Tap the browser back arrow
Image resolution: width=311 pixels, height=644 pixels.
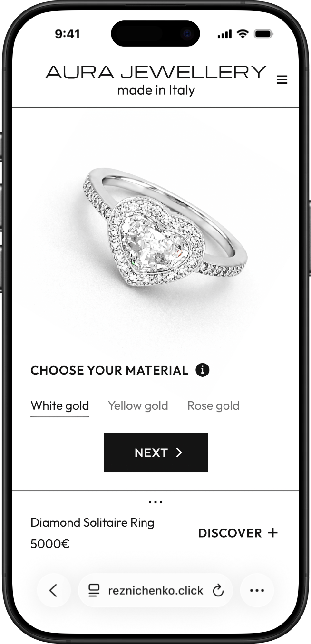tap(53, 590)
